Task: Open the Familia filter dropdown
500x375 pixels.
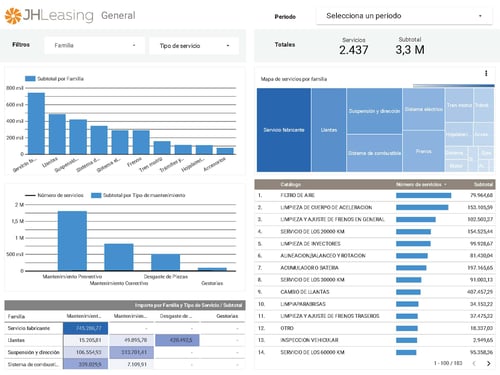Action: click(x=95, y=45)
